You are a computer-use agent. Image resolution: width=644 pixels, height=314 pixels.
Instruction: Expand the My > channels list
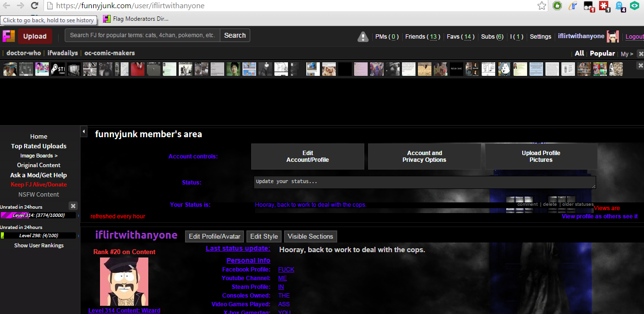tap(627, 54)
